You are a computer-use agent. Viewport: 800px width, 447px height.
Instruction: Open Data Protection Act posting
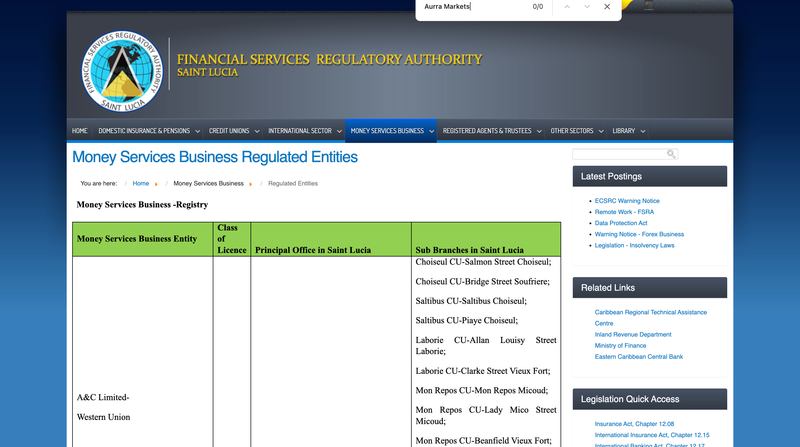point(621,224)
